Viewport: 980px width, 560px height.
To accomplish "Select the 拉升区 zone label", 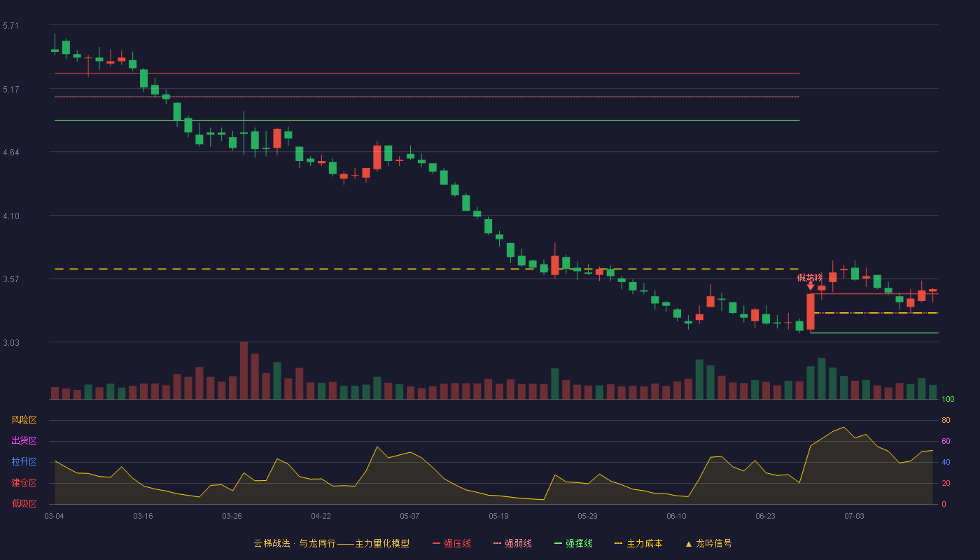I will (x=24, y=462).
